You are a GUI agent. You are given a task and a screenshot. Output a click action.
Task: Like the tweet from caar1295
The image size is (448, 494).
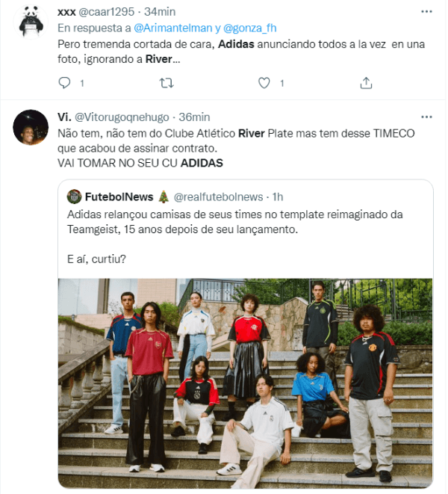click(264, 83)
